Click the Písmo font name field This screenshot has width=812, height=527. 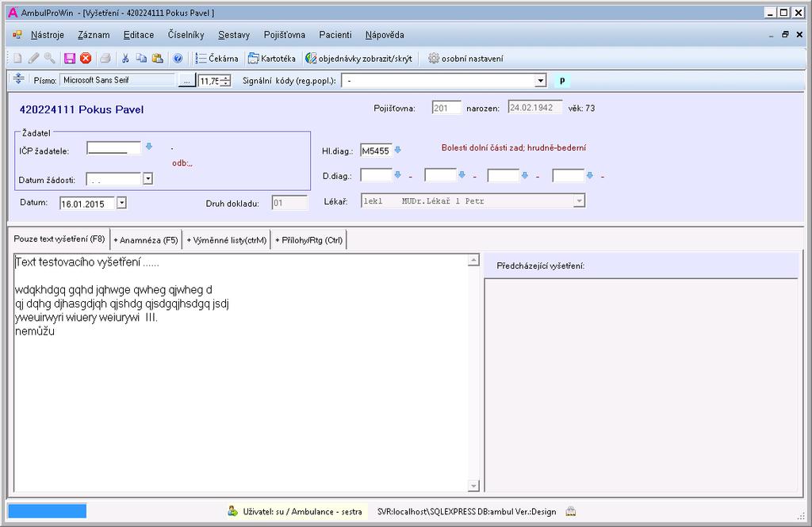(x=117, y=80)
